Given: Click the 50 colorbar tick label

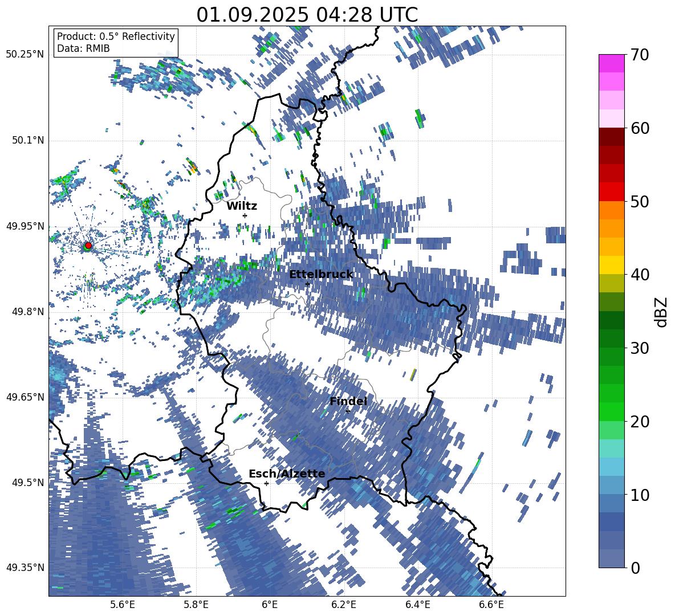Looking at the screenshot, I should tap(639, 201).
